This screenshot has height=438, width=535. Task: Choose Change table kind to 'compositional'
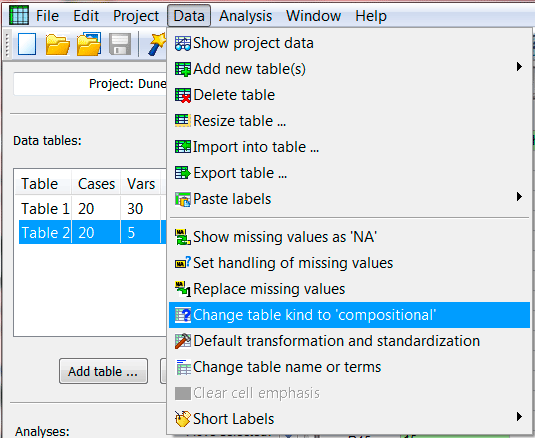point(349,315)
